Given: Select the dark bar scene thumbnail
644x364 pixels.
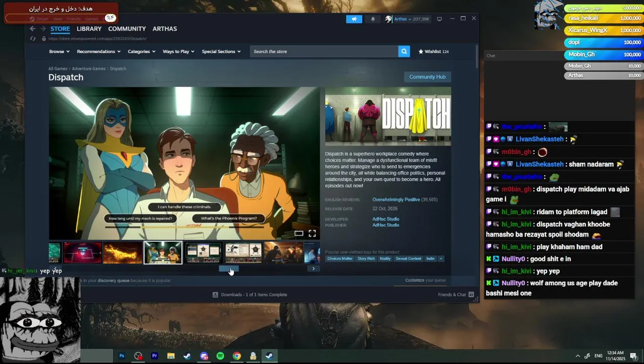Looking at the screenshot, I should [283, 253].
